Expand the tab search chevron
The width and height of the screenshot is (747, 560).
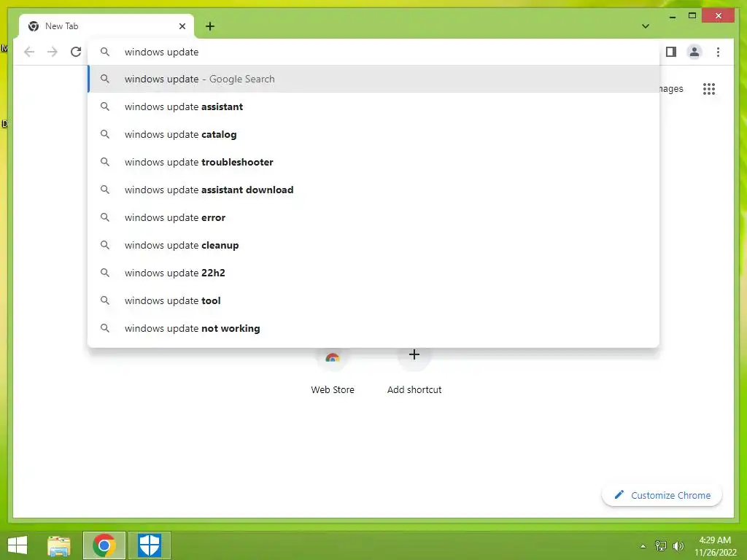(x=645, y=26)
